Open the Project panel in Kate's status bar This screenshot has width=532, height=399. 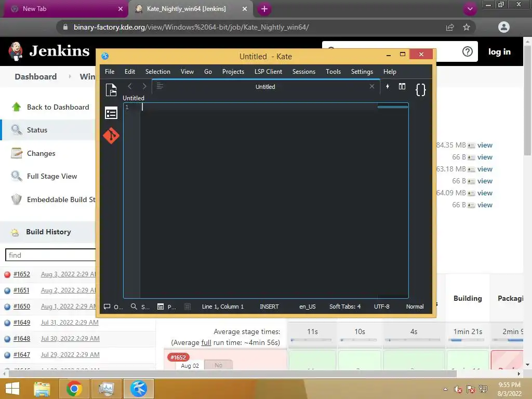167,307
